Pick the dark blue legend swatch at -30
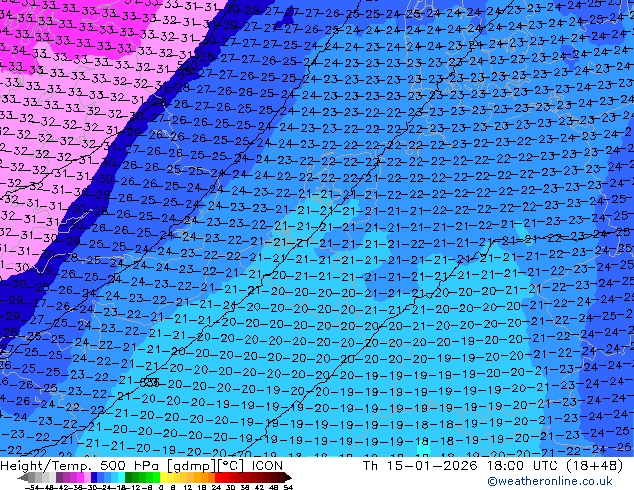Screen dimensions: 634x490 (x=94, y=478)
